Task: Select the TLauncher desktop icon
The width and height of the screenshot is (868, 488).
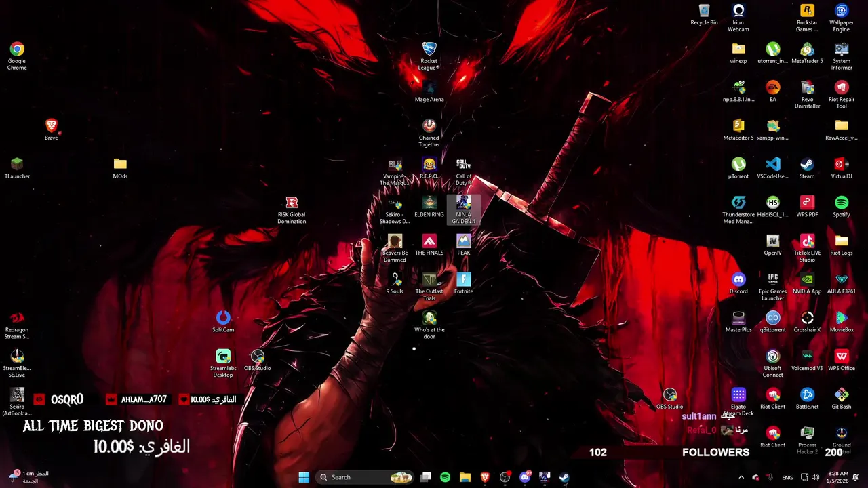Action: pyautogui.click(x=17, y=167)
